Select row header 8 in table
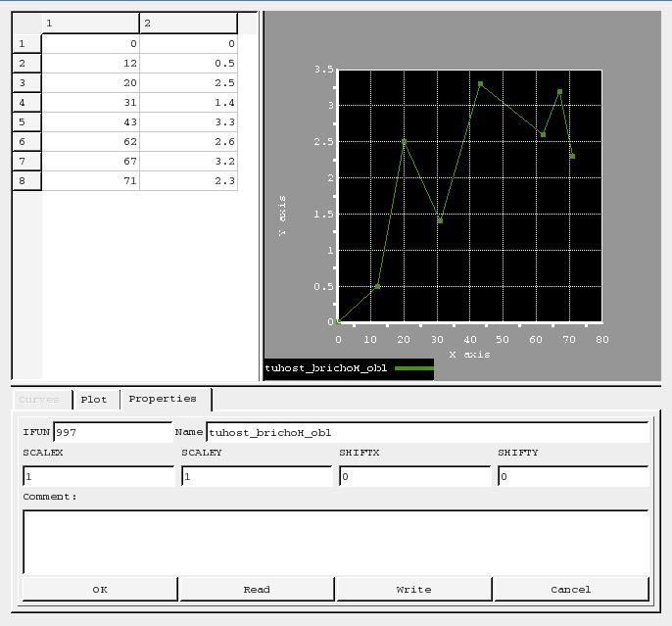This screenshot has height=626, width=672. point(27,181)
